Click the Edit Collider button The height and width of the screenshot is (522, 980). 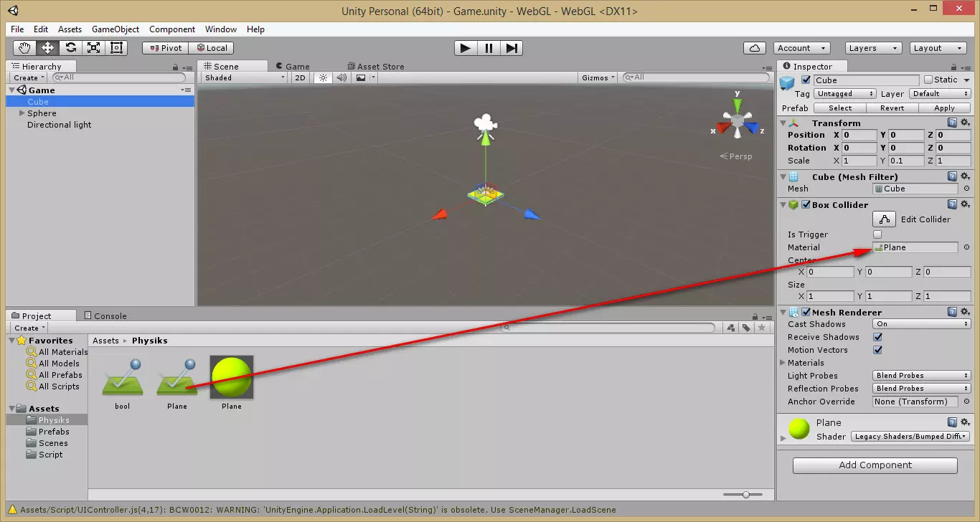885,219
